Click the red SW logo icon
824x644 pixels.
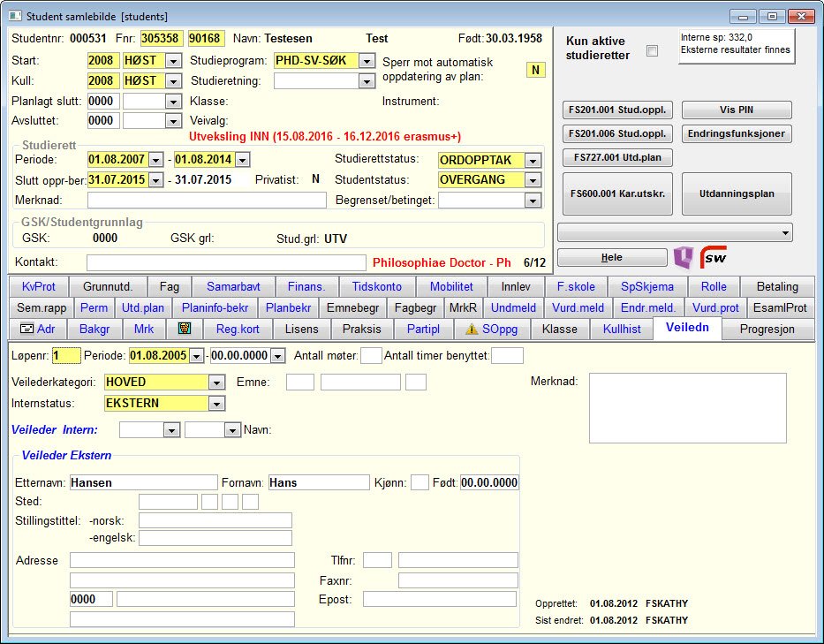click(x=713, y=257)
